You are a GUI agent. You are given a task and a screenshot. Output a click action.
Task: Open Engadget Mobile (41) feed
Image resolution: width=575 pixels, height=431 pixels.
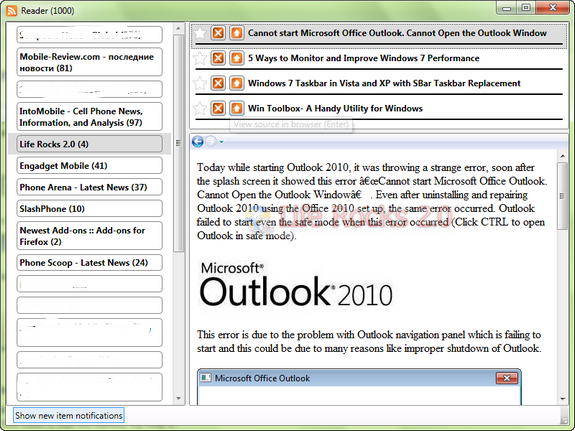89,165
